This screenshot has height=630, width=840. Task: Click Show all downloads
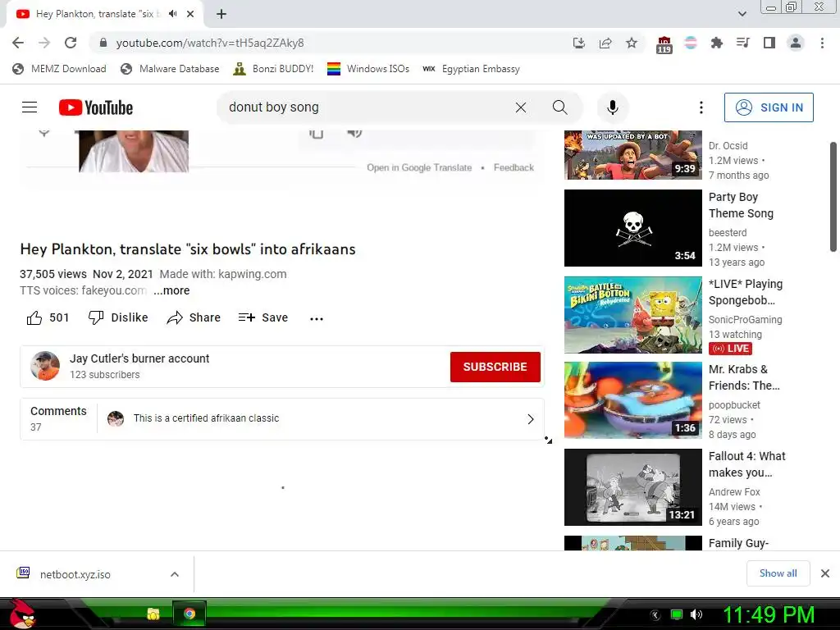(778, 573)
